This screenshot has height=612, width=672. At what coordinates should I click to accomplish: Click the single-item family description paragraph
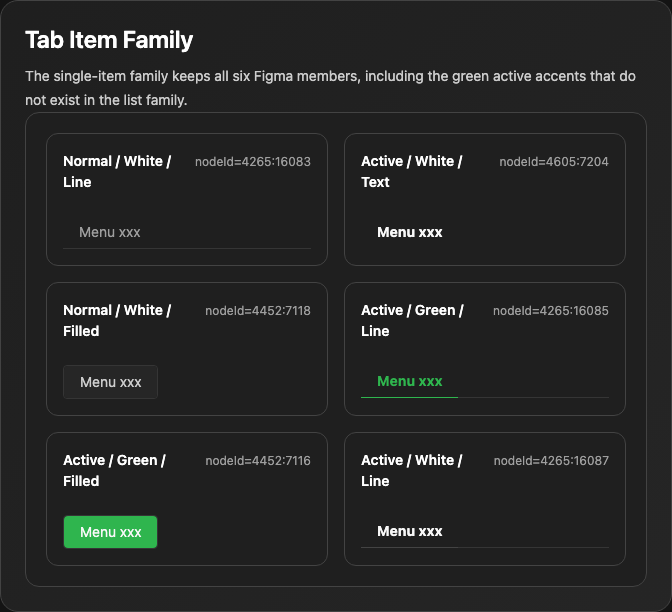point(330,88)
